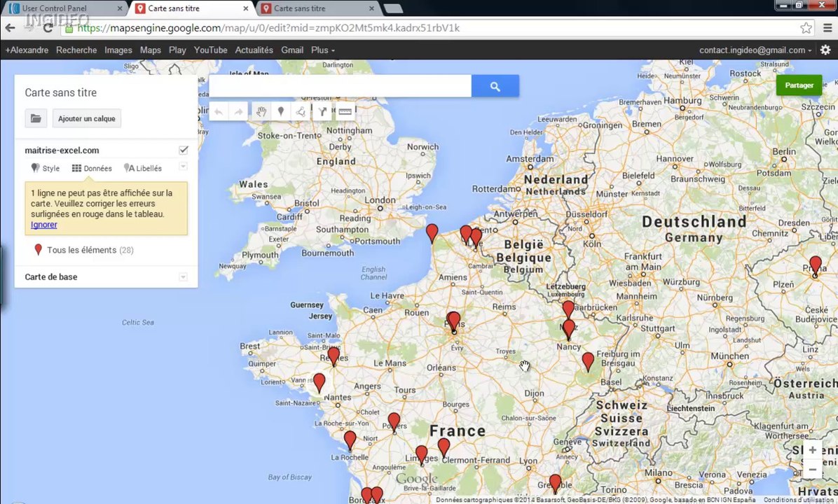This screenshot has height=504, width=838.
Task: Click the red marker near La Rochelle
Action: coord(350,440)
